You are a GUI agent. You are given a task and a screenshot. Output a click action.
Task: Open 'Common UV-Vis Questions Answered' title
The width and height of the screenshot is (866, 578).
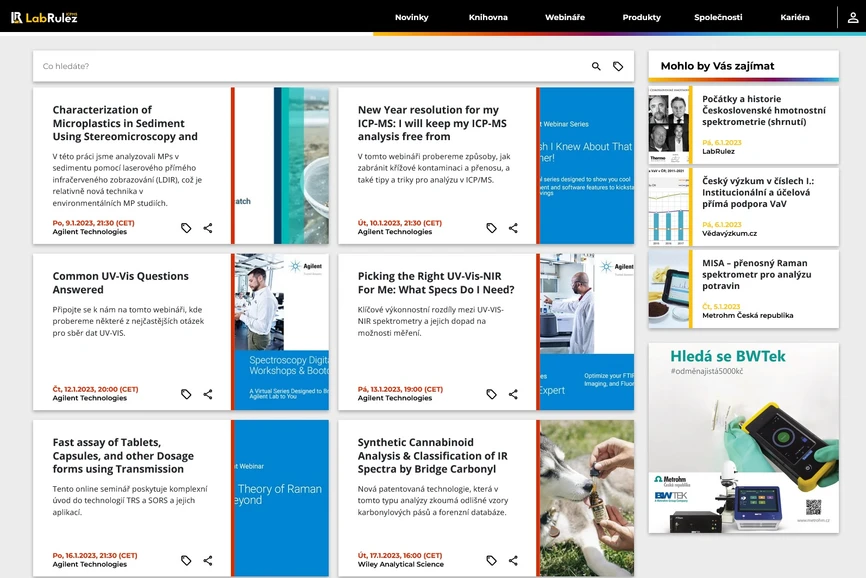coord(120,283)
